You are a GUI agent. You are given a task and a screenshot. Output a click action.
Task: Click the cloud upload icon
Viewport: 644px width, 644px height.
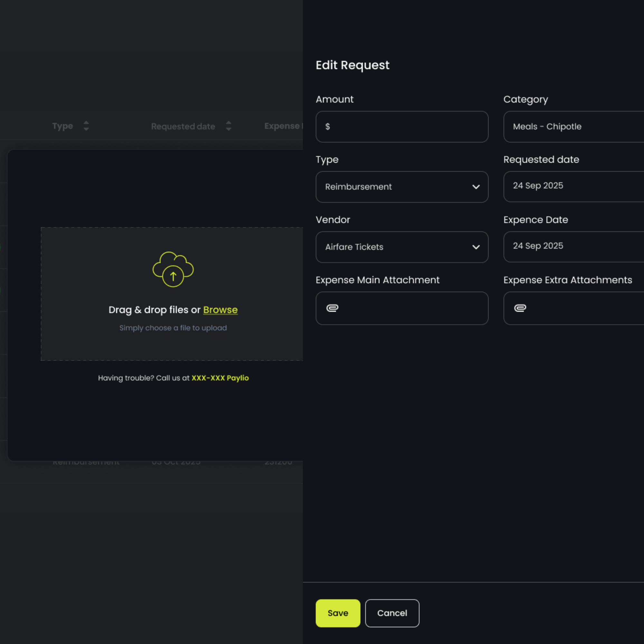[x=173, y=269]
